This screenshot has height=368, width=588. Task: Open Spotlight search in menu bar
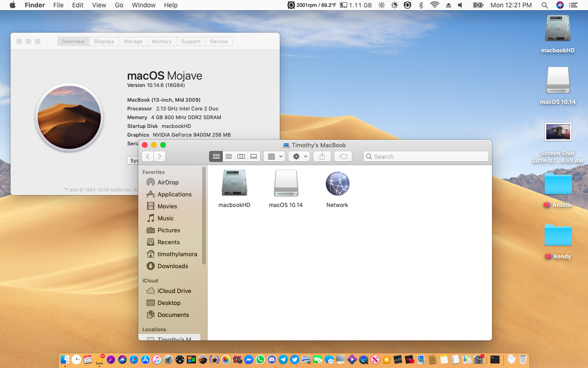(545, 5)
